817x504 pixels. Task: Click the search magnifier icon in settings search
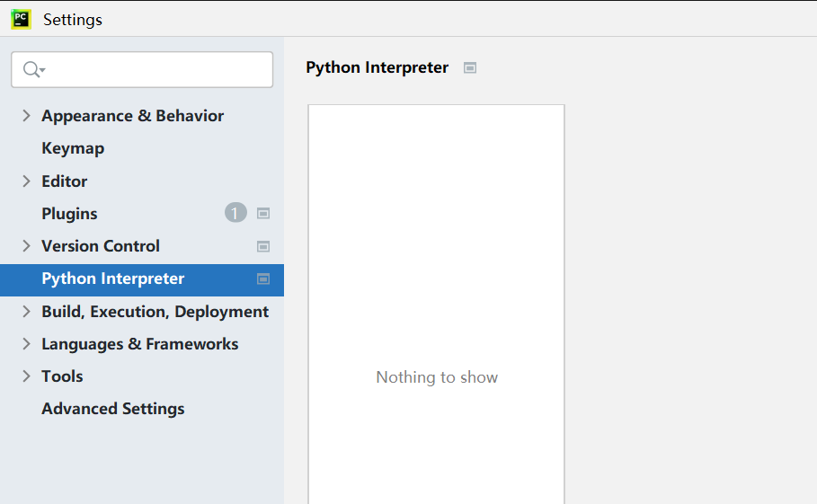(x=34, y=69)
